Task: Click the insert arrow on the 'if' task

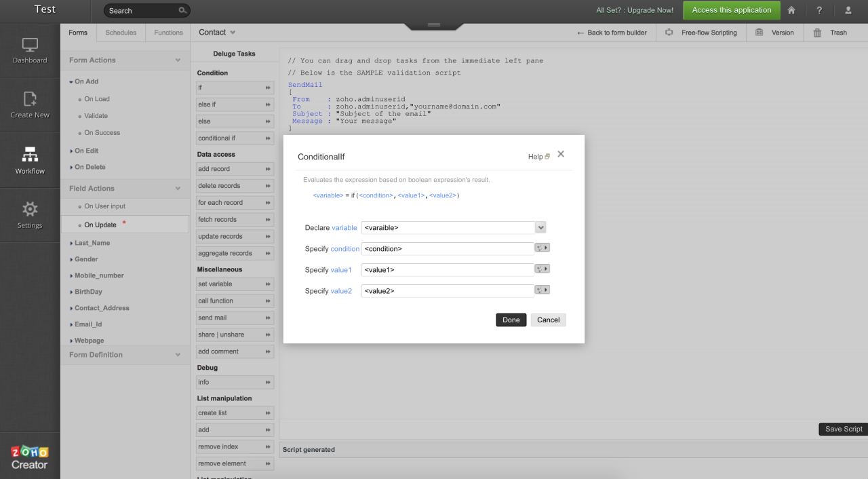Action: pos(268,88)
